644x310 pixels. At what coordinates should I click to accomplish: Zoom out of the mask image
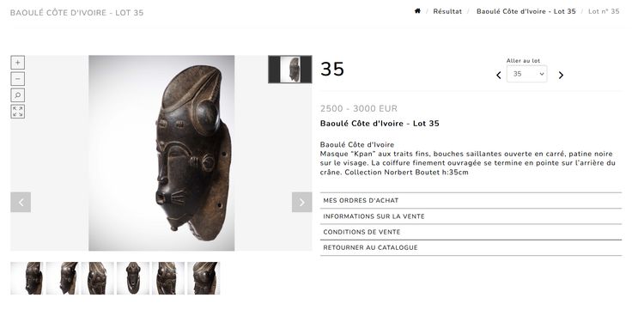click(x=18, y=79)
